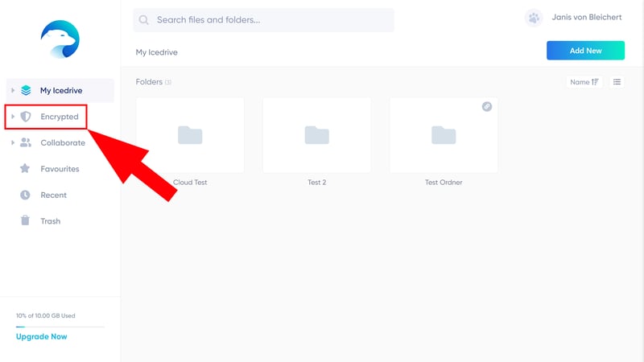The height and width of the screenshot is (362, 644).
Task: Click the Upgrade Now link
Action: [x=42, y=336]
